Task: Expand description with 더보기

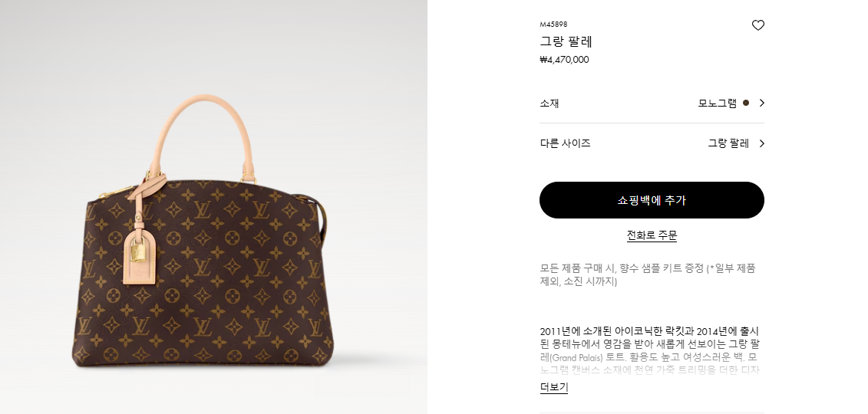Action: point(553,387)
